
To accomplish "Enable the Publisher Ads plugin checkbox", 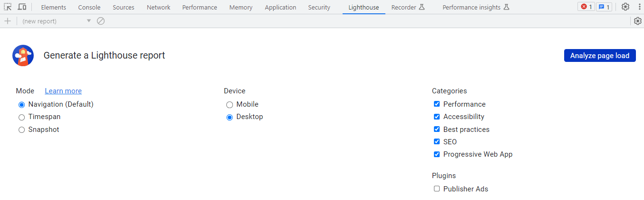I will tap(437, 189).
